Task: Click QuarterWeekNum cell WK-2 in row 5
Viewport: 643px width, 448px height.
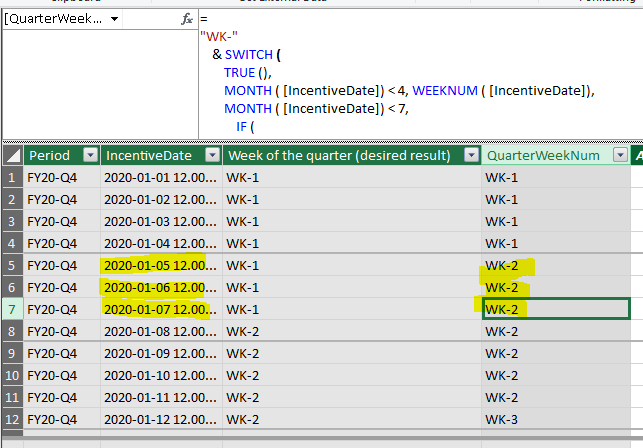Action: pyautogui.click(x=556, y=265)
